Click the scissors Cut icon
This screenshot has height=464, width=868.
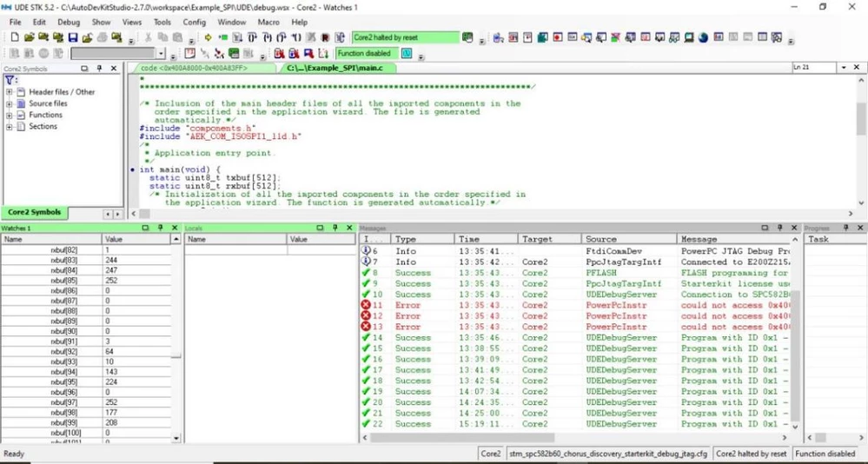coord(149,37)
